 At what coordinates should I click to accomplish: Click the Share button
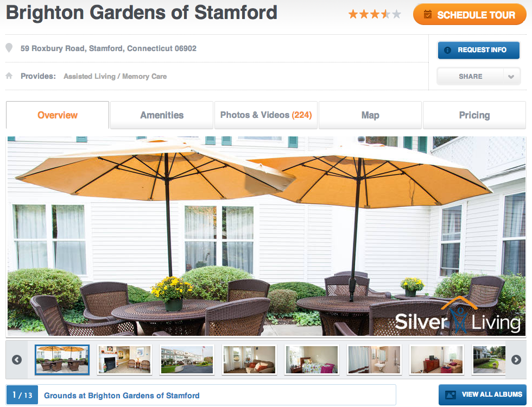(470, 77)
